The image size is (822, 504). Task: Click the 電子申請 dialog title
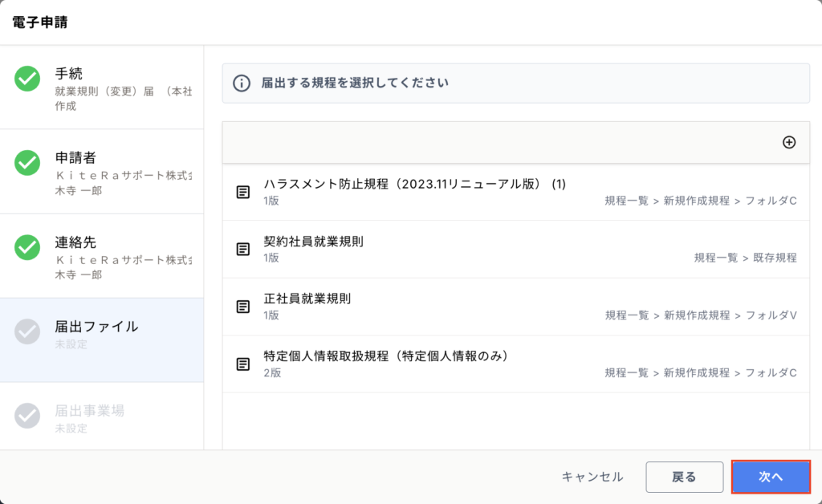point(40,22)
